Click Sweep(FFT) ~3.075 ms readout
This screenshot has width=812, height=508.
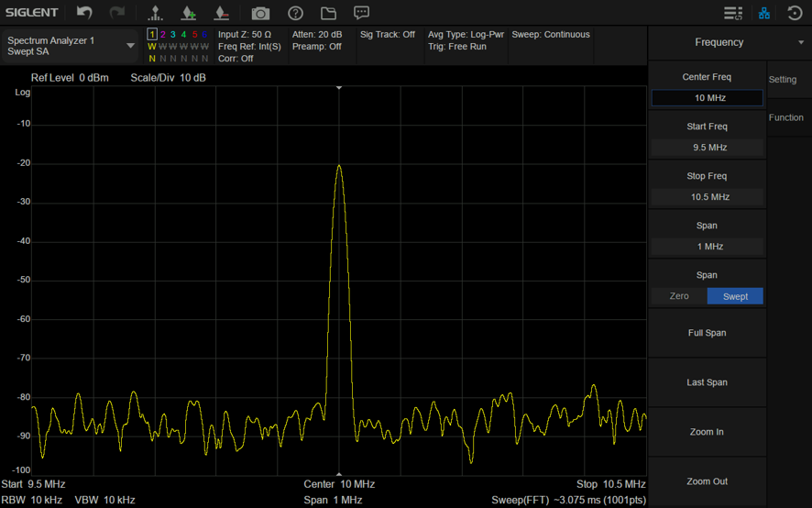pyautogui.click(x=568, y=501)
